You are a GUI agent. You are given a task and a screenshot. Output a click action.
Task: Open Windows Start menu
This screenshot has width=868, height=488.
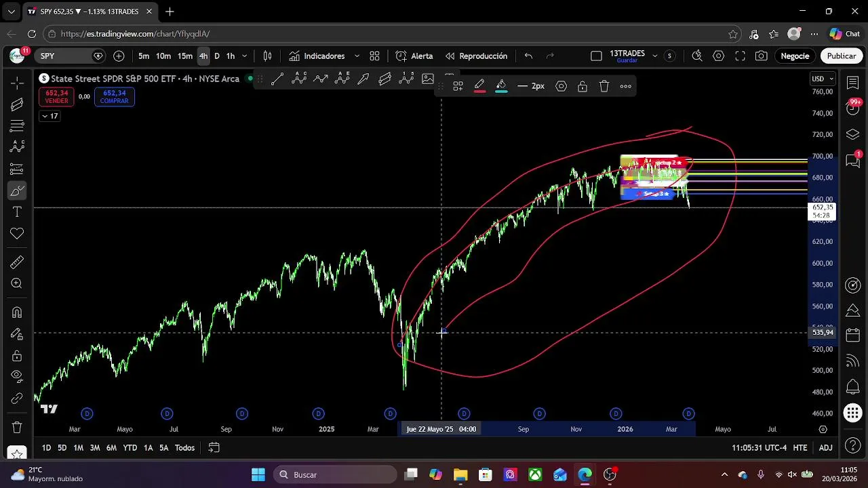click(x=258, y=474)
